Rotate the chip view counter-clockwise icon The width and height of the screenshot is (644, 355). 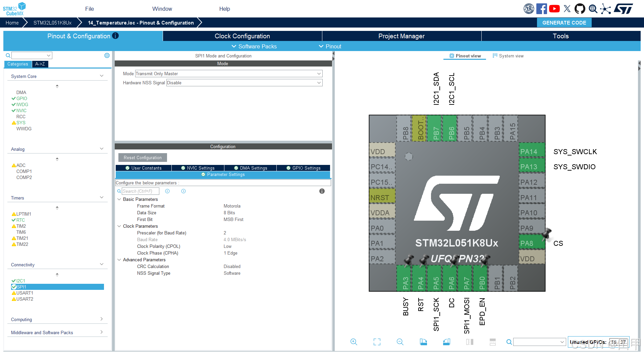[446, 342]
